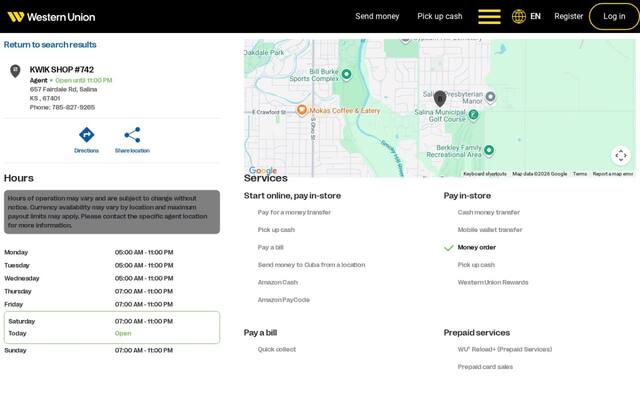Click the Mokas Coffee & Eatery marker
The width and height of the screenshot is (640, 400).
click(302, 110)
